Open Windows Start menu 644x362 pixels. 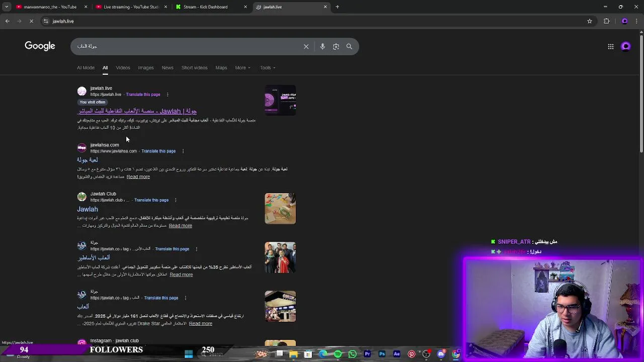pyautogui.click(x=189, y=354)
